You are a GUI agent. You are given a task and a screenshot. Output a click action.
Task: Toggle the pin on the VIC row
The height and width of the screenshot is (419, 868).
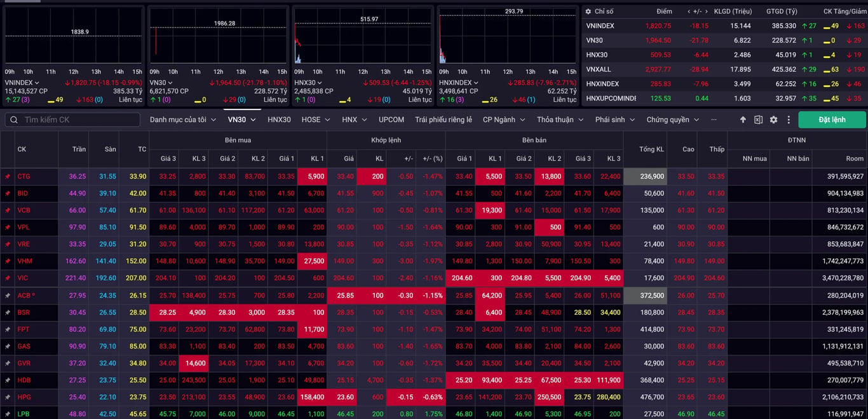click(8, 278)
